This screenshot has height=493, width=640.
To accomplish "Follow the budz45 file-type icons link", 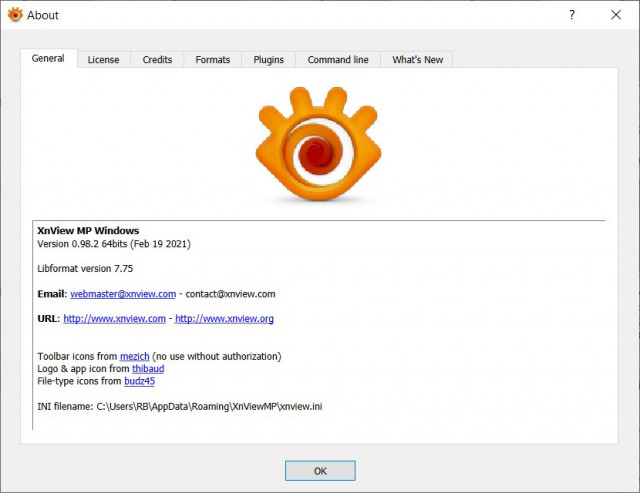I will tap(139, 381).
